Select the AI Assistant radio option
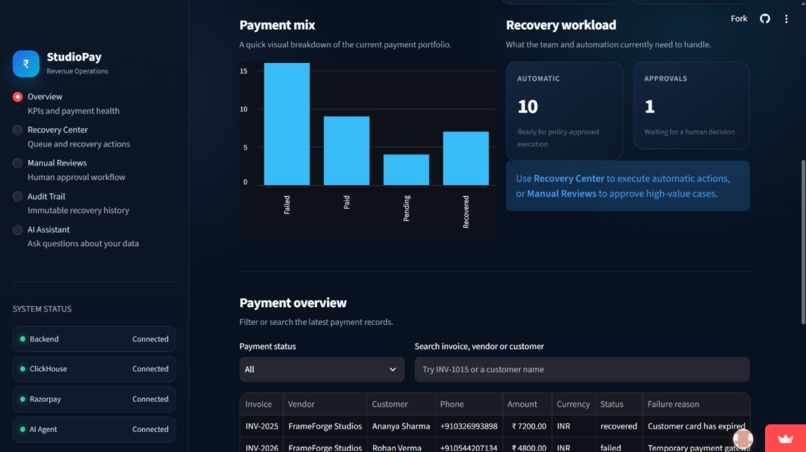Screen dimensions: 806x452 tap(17, 230)
